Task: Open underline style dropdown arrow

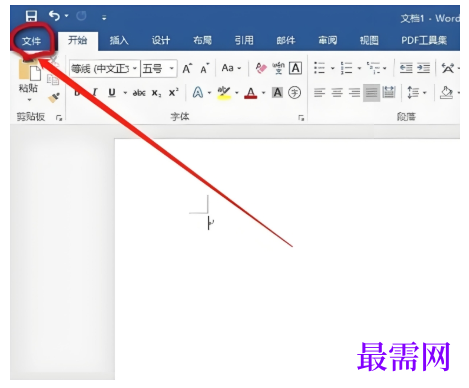Action: tap(125, 93)
